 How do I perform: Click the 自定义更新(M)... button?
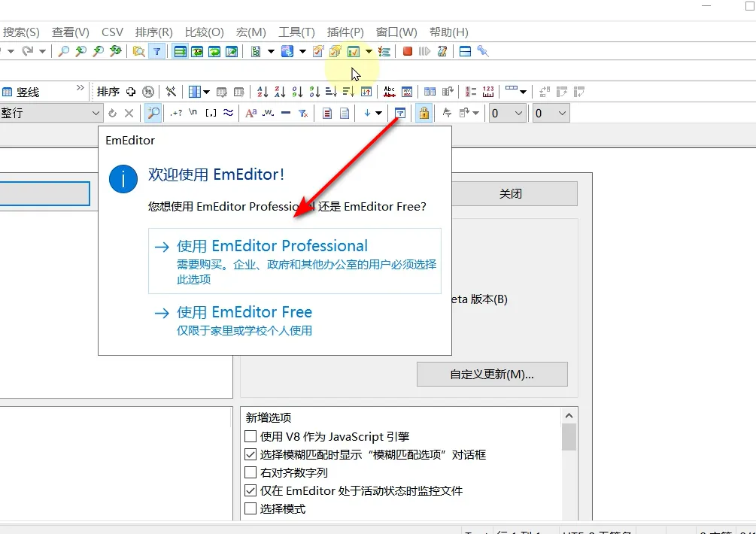pyautogui.click(x=492, y=375)
